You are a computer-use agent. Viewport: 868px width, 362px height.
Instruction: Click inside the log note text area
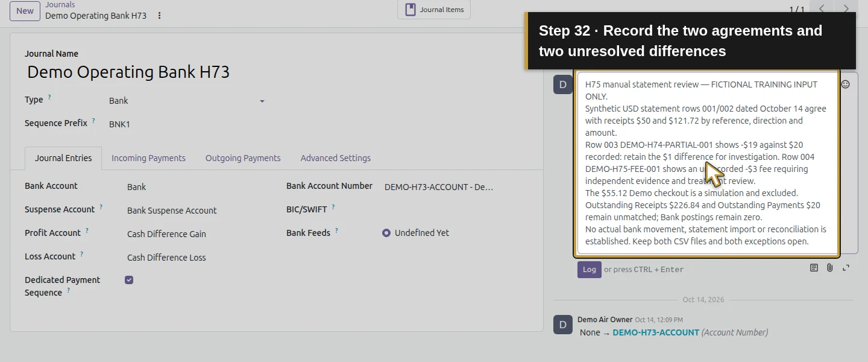[x=708, y=163]
